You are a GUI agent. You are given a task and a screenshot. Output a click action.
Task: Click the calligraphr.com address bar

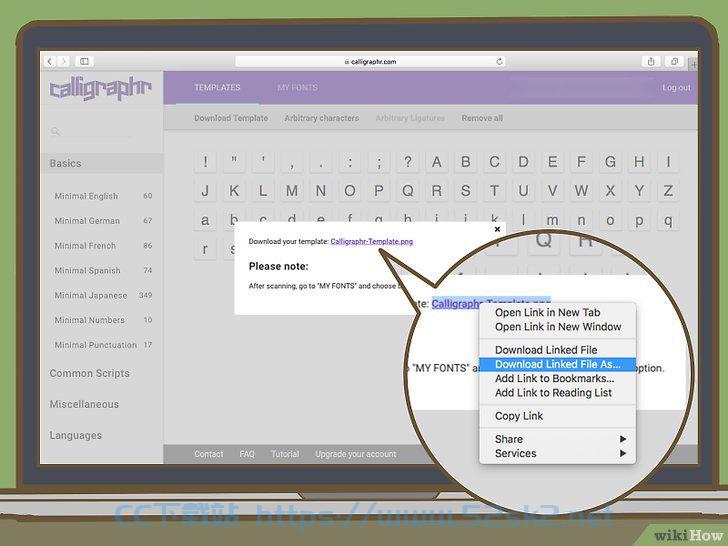tap(370, 61)
